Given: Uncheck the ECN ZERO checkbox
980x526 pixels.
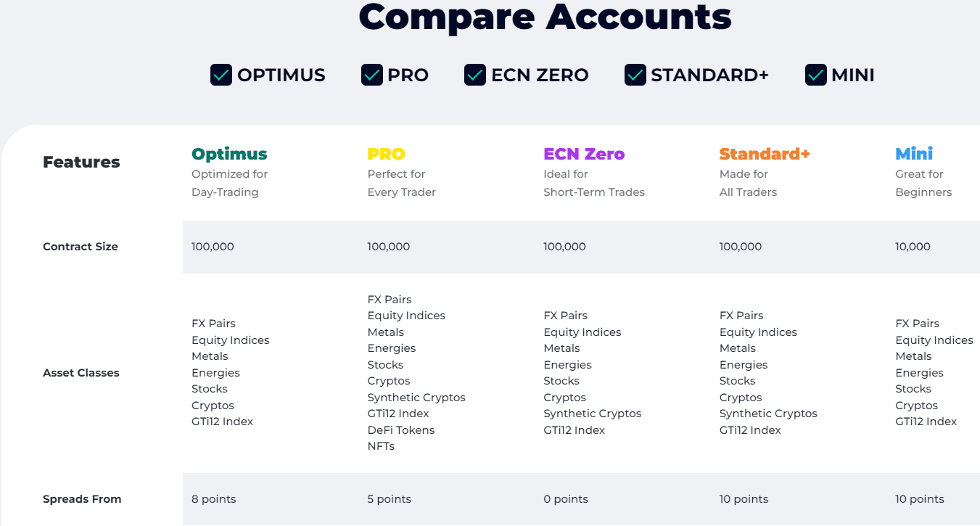Looking at the screenshot, I should (x=475, y=75).
